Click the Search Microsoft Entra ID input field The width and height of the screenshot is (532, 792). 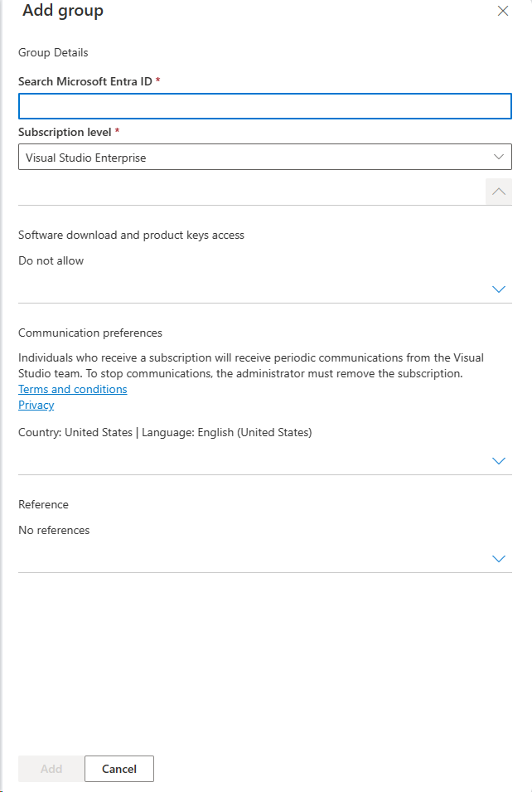(x=264, y=105)
